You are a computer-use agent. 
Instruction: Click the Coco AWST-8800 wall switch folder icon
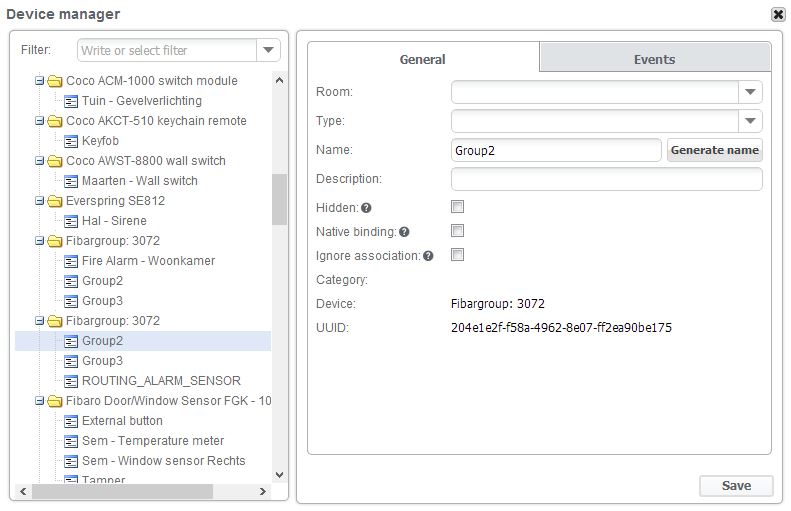click(x=55, y=161)
